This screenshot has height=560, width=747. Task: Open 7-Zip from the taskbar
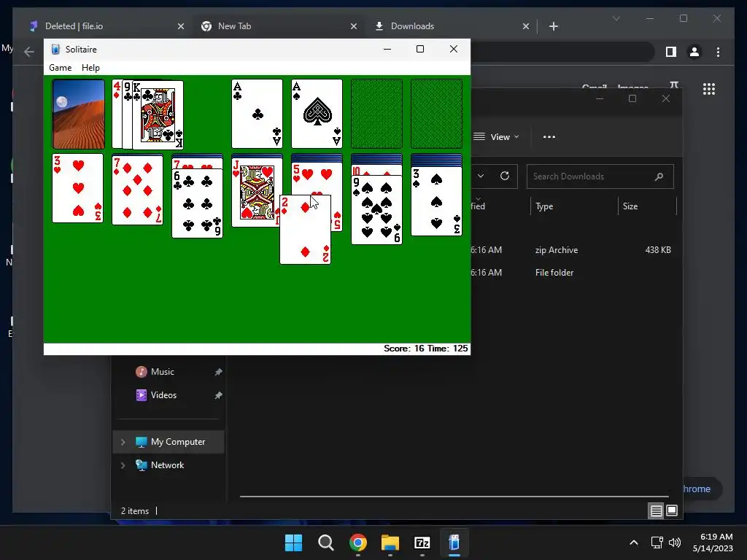pos(422,542)
